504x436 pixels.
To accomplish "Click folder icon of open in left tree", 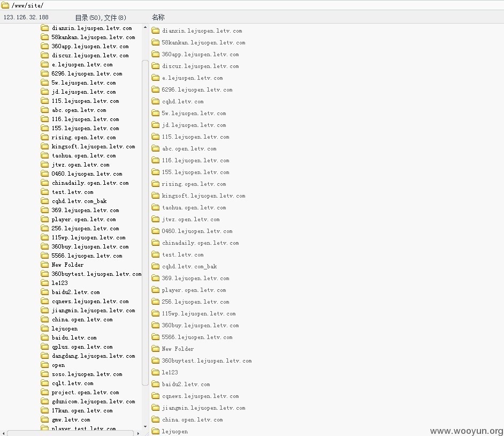I will 45,365.
